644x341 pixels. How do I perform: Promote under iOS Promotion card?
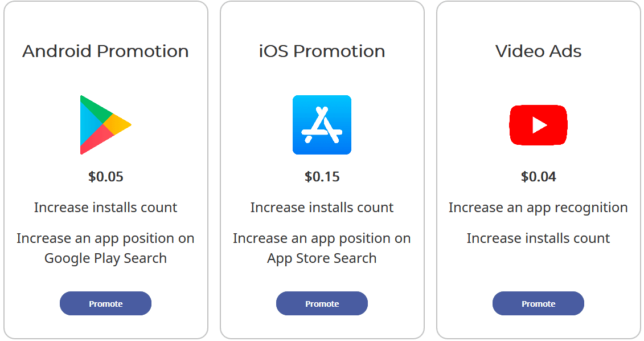coord(322,303)
